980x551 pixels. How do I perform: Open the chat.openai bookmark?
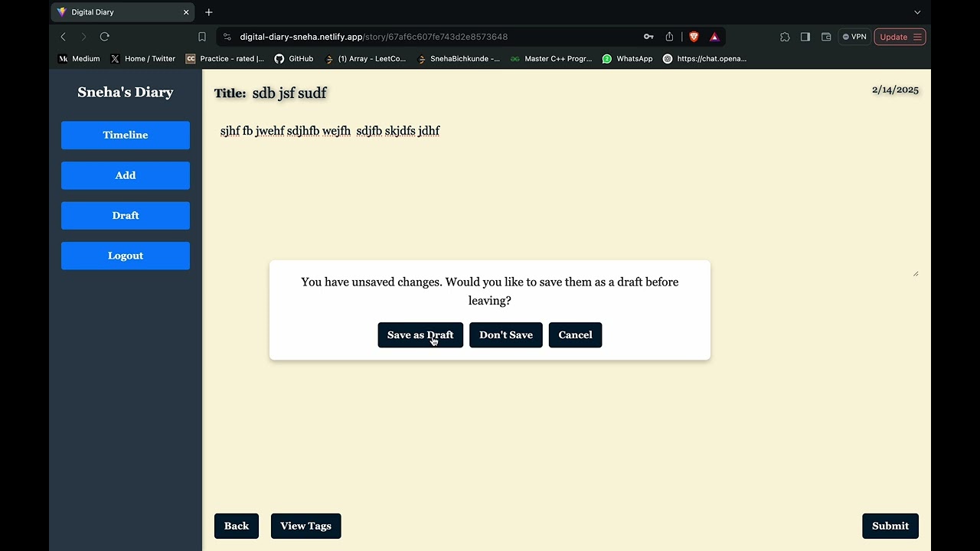(704, 59)
